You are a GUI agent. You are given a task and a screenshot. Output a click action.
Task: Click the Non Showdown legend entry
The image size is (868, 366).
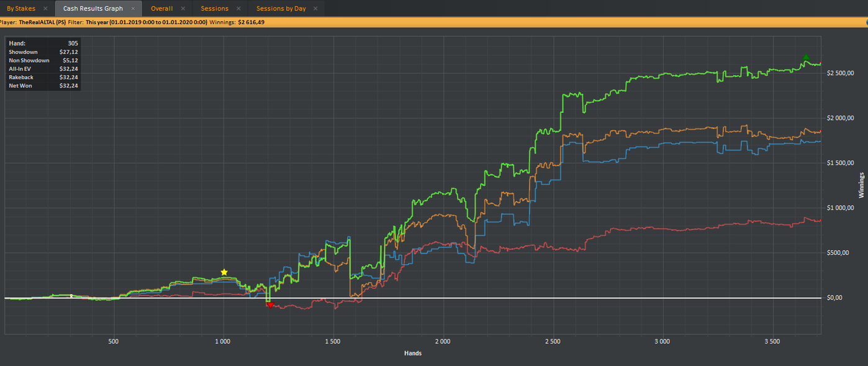[x=29, y=61]
